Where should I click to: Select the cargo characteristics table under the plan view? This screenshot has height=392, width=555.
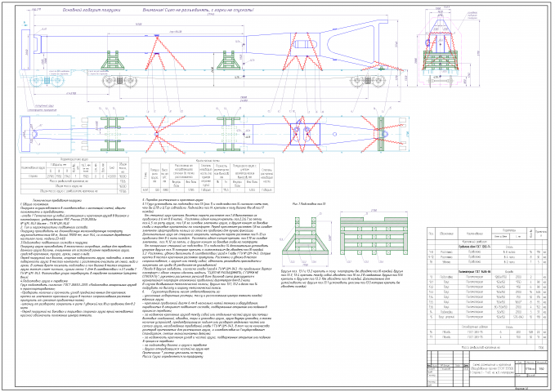click(74, 176)
